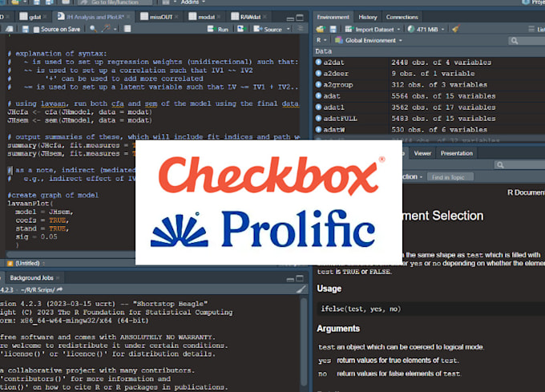Click the console vertical scrollbar
Screen dimensions: 545x392
[x=304, y=341]
